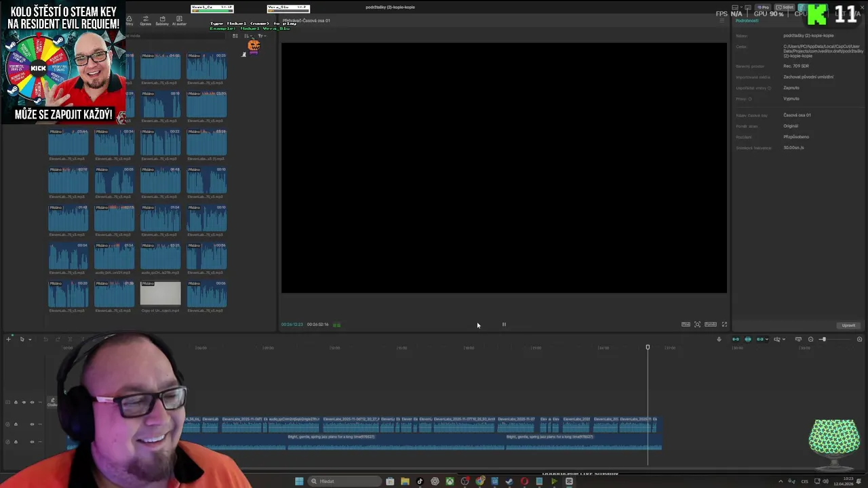Expand the system tray hidden icons chevron
This screenshot has width=868, height=488.
781,481
